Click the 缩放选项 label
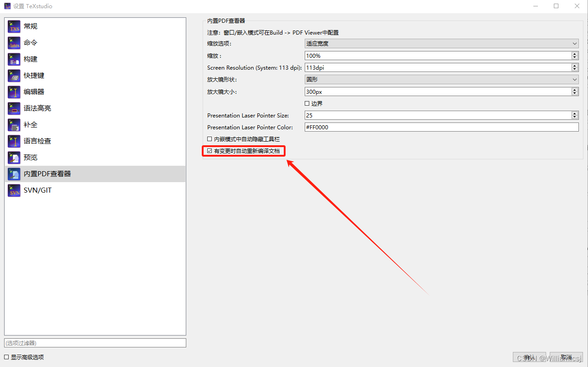Screen dimensions: 588x367 click(219, 44)
